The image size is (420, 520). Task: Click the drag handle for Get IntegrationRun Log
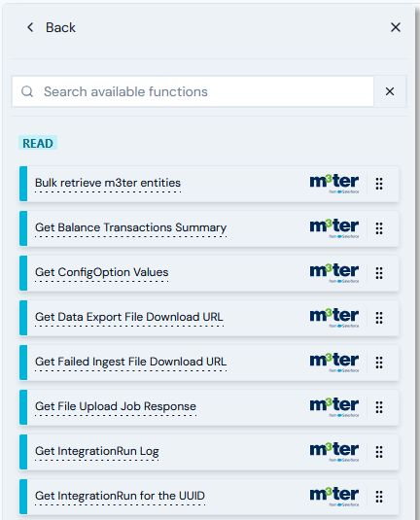click(x=379, y=452)
